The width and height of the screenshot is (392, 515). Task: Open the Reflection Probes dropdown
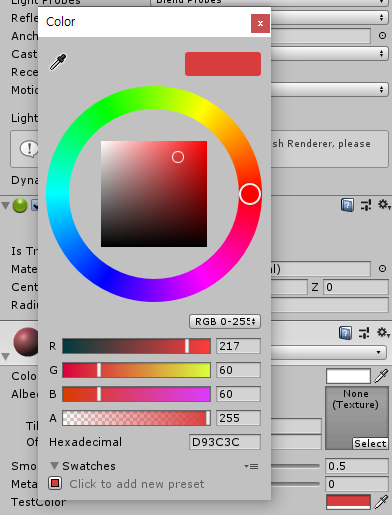[329, 17]
